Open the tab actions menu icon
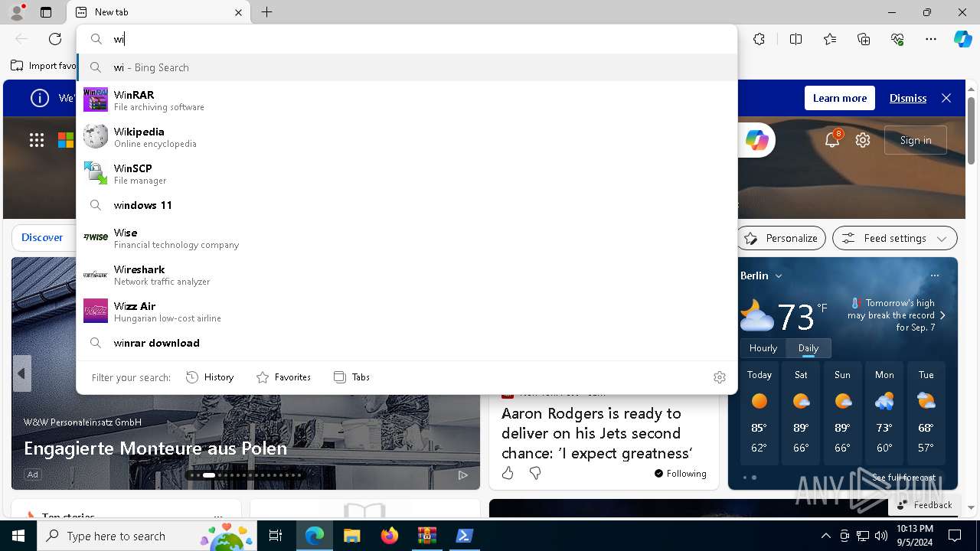 point(46,12)
